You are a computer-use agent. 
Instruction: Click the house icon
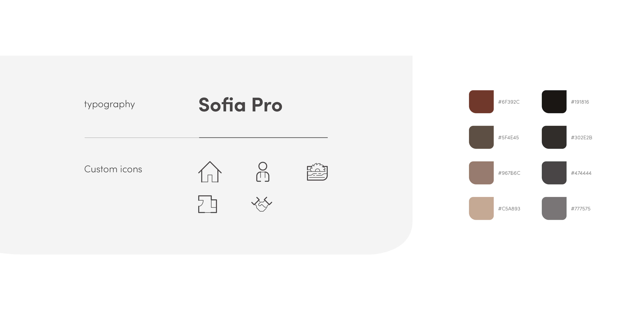coord(210,172)
